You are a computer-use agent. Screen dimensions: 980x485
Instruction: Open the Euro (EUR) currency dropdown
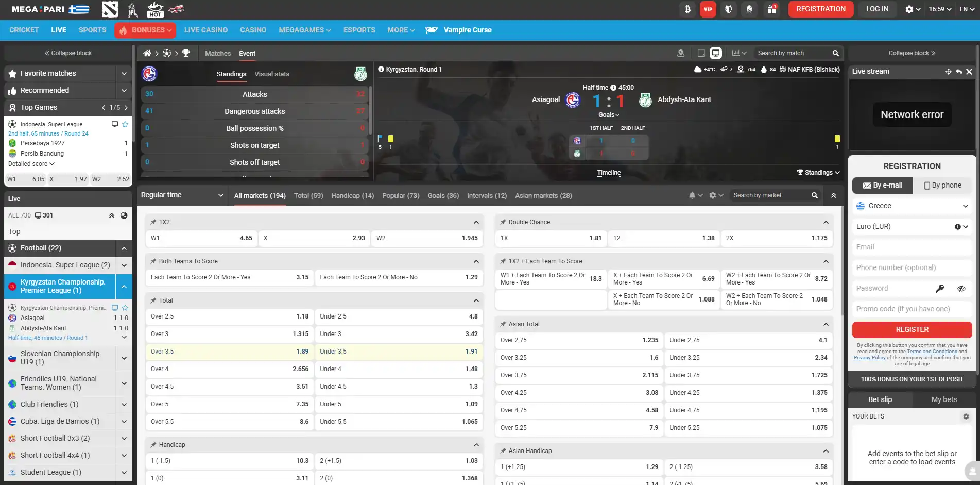(x=912, y=227)
